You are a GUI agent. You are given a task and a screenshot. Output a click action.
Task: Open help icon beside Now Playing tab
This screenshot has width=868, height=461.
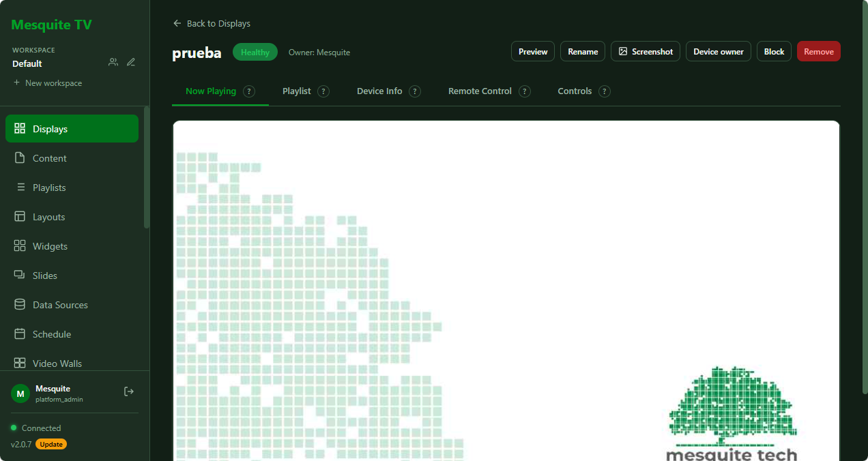[249, 91]
